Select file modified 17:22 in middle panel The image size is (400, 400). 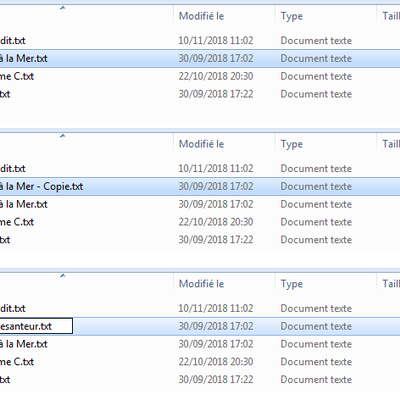coord(200,240)
